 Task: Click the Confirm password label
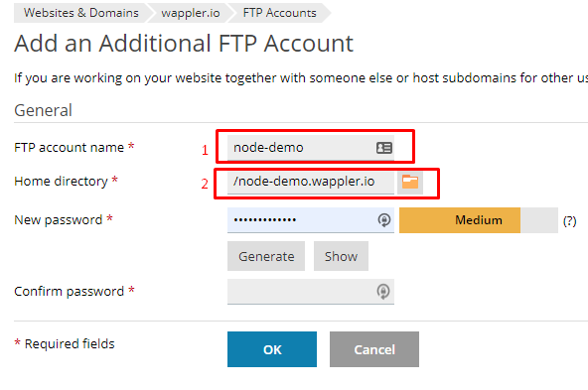(69, 292)
